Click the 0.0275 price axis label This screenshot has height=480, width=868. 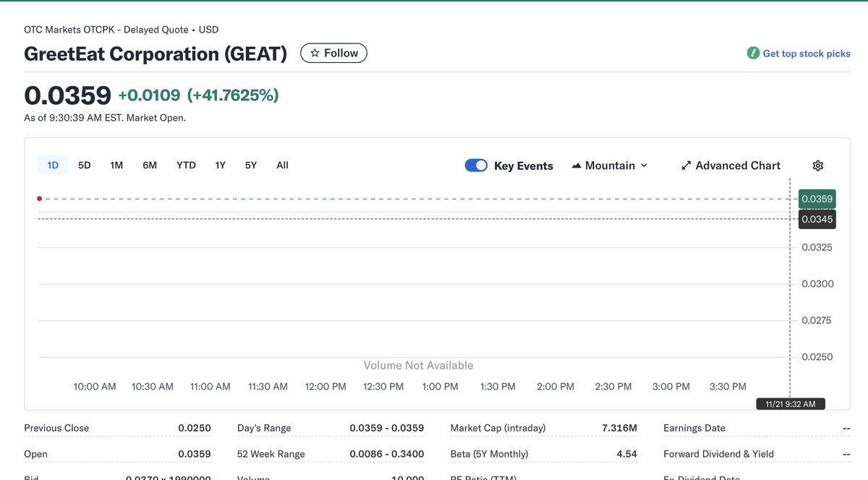817,320
